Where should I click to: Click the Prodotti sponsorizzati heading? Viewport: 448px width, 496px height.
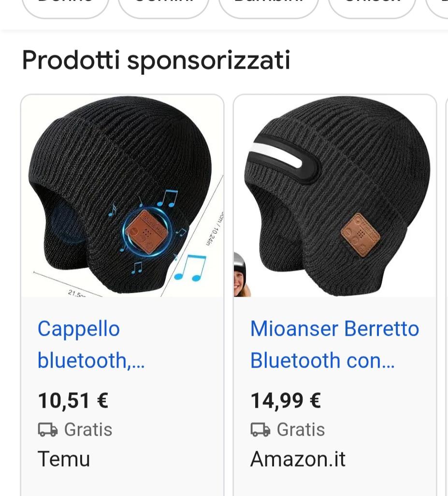tap(156, 60)
